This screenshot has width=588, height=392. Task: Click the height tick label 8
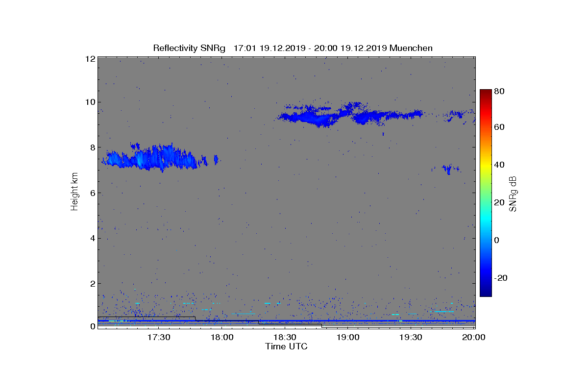(92, 147)
